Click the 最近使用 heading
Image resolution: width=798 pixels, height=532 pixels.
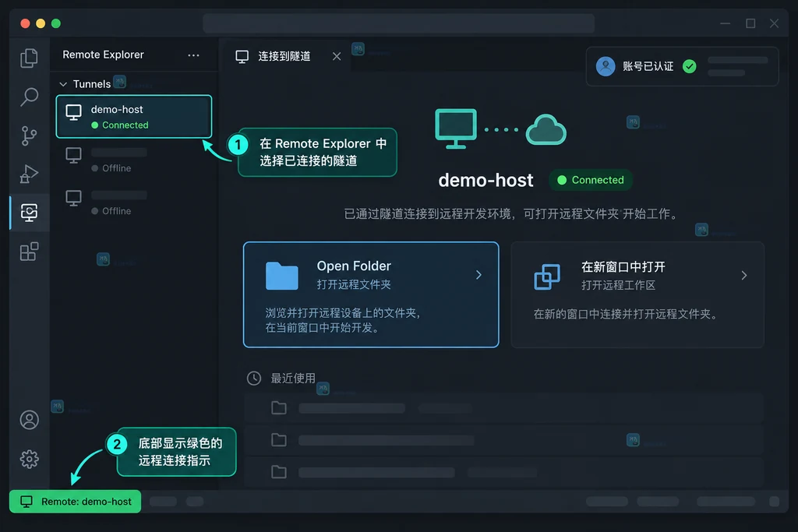click(293, 378)
